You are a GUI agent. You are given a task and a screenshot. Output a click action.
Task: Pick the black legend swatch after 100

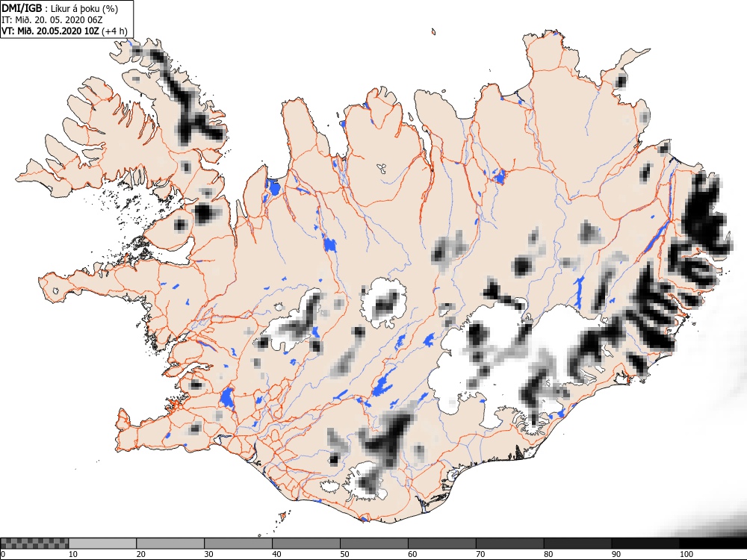coord(713,544)
